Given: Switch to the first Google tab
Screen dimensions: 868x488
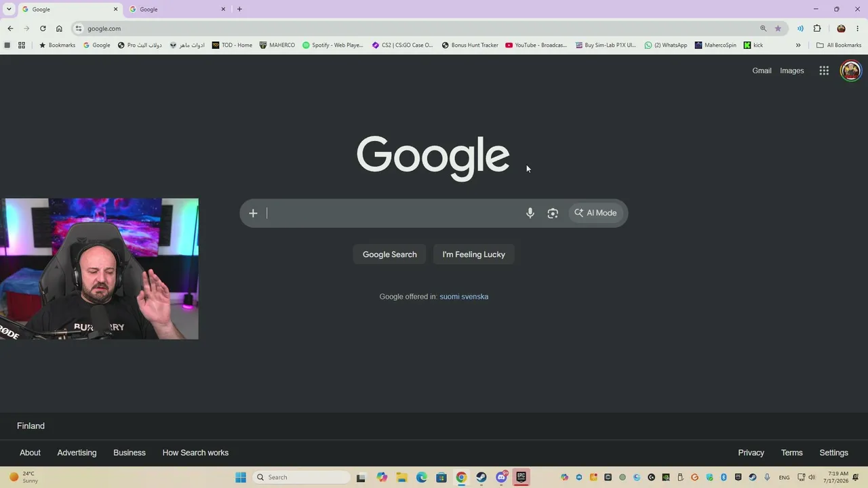Looking at the screenshot, I should [x=70, y=9].
